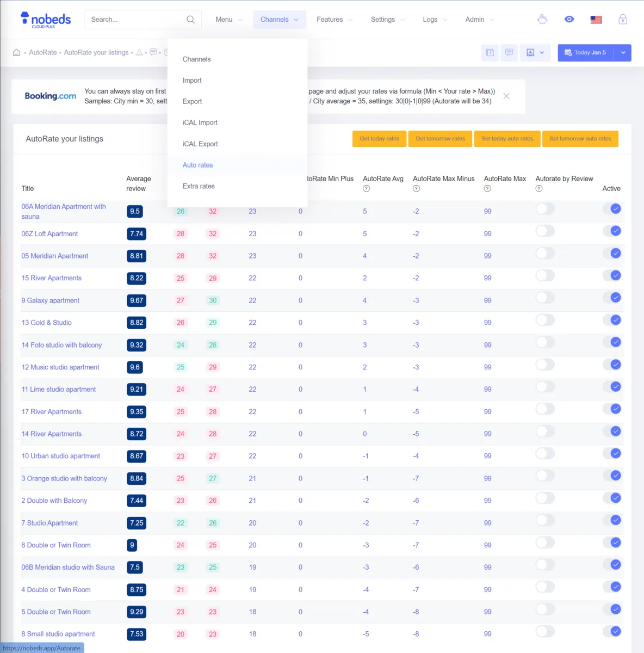Viewport: 644px width, 653px height.
Task: Disable Active switch for 5 Double or Twin Room
Action: (x=612, y=609)
